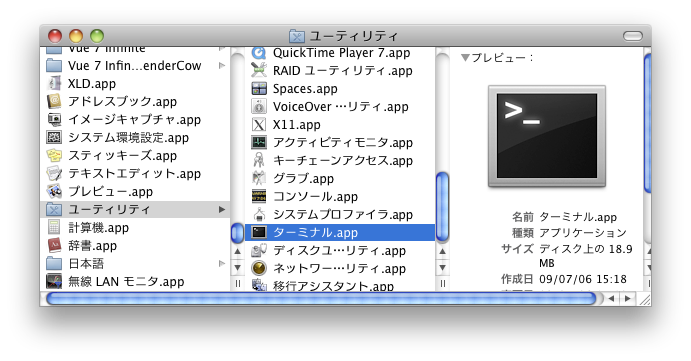
Task: Select the アクティビティモニタ.app icon
Action: point(259,143)
